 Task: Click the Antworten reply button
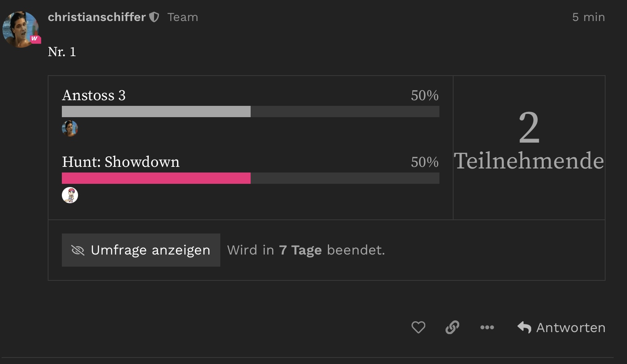[562, 327]
